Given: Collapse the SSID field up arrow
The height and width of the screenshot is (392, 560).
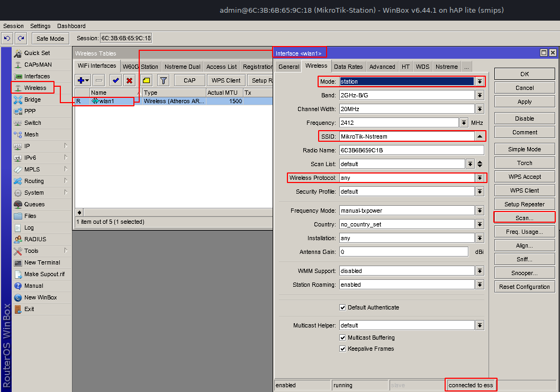Looking at the screenshot, I should tap(480, 136).
